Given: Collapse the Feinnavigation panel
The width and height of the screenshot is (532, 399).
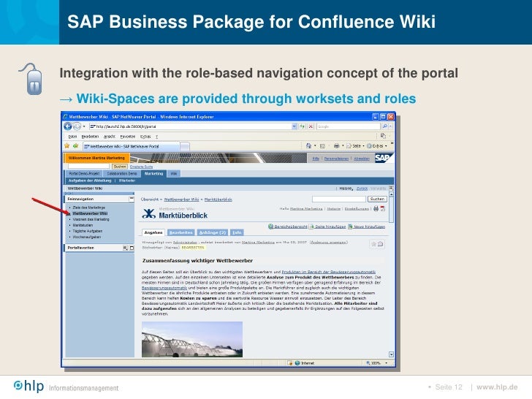Looking at the screenshot, I should 131,199.
